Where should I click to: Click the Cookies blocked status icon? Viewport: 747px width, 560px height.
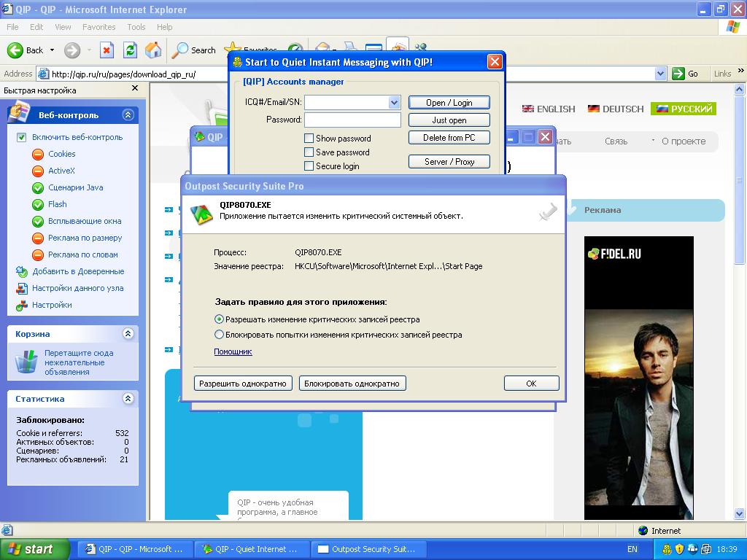pos(38,155)
